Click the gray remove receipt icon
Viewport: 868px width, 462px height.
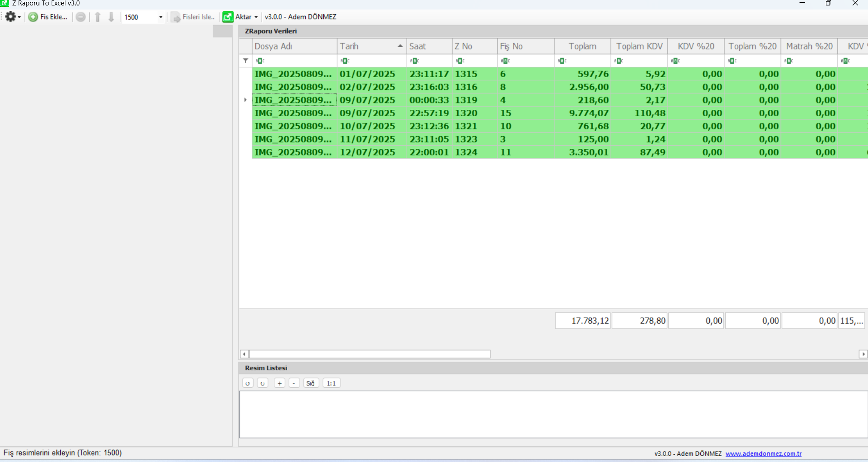tap(80, 17)
